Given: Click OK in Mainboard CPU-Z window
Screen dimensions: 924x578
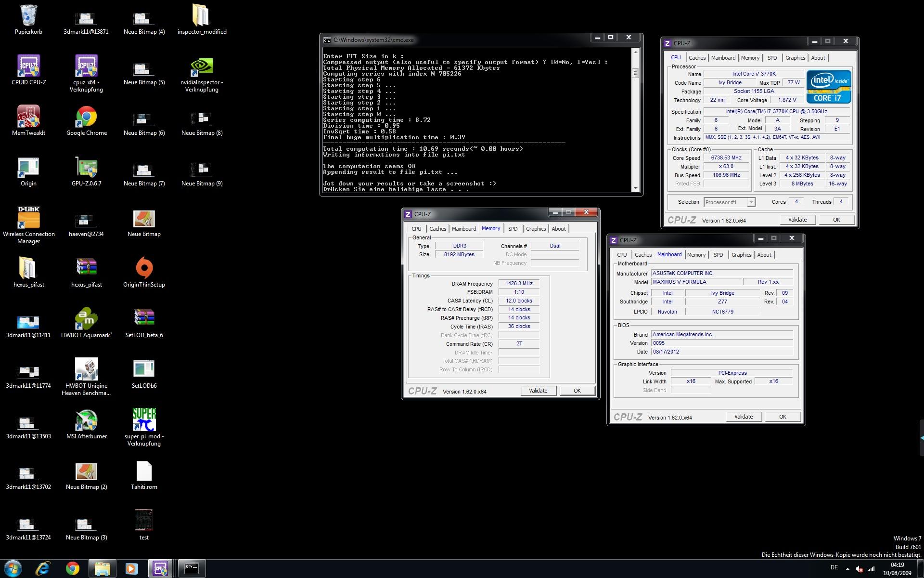Looking at the screenshot, I should (x=783, y=417).
